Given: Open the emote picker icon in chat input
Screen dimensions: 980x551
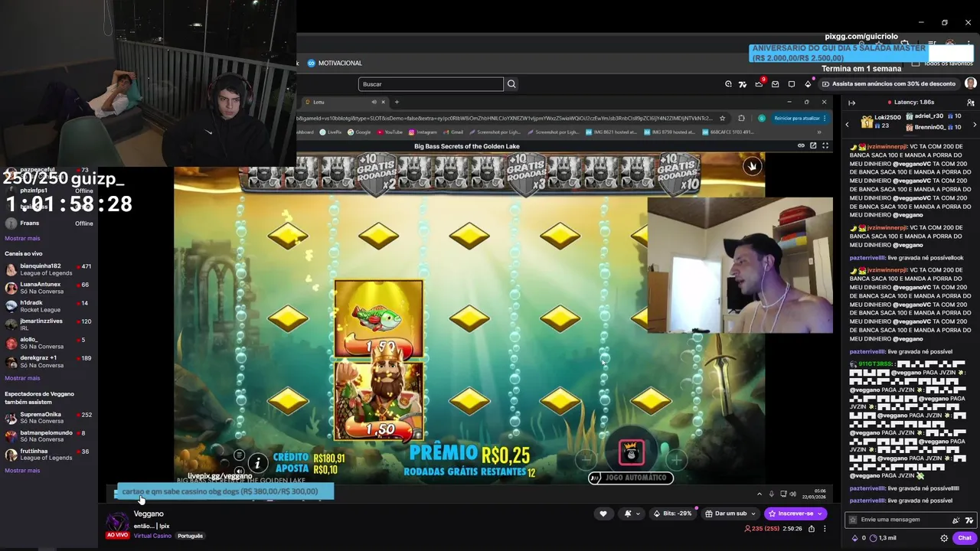Looking at the screenshot, I should [969, 520].
